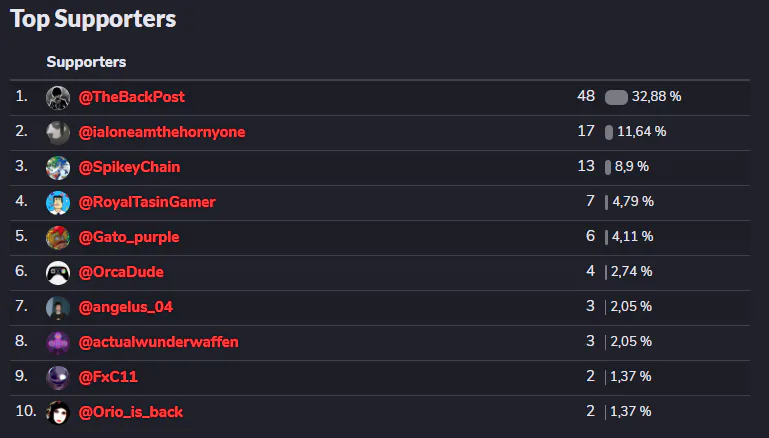The width and height of the screenshot is (769, 438).
Task: Open the @OrcaDude profile link
Action: coord(121,272)
